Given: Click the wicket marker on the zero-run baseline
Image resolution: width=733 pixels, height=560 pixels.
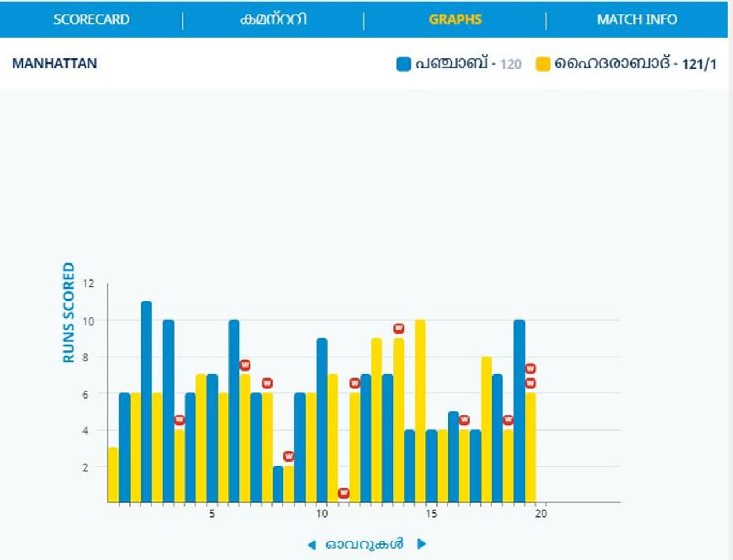Looking at the screenshot, I should tap(344, 493).
